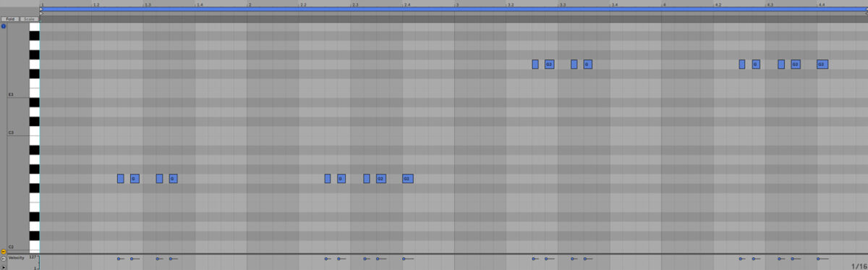Click the velocity marker under the 2.4 note

[404, 258]
